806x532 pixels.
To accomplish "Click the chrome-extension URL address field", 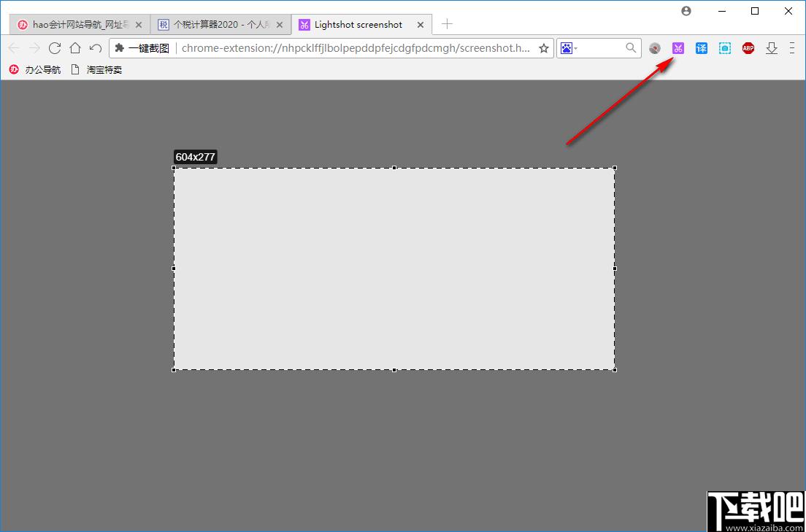I will (x=355, y=48).
